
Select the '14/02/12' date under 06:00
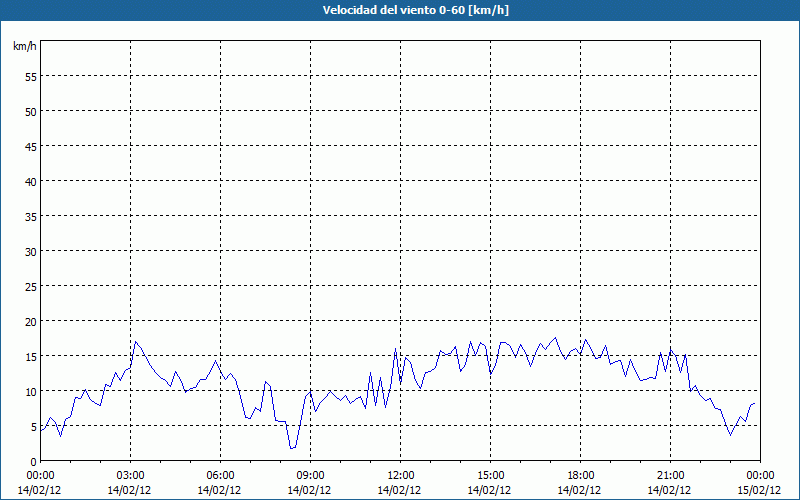[219, 490]
